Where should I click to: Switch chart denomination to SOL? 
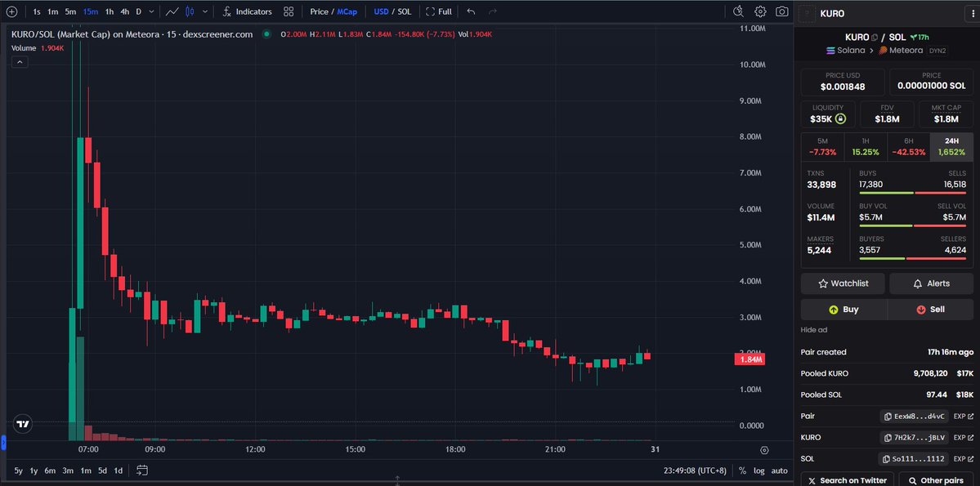(x=404, y=11)
